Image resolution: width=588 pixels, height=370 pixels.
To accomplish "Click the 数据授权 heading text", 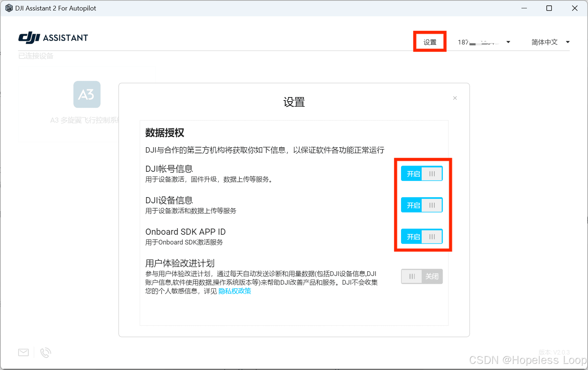I will point(165,133).
